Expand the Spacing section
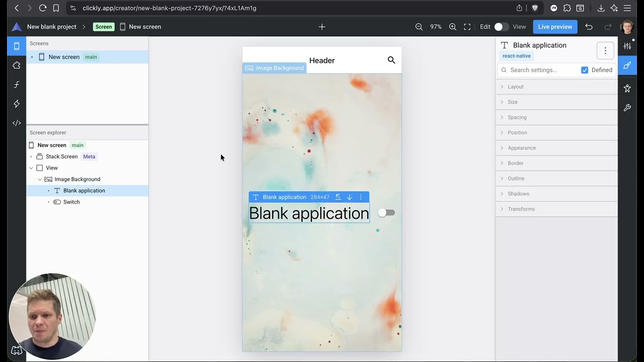The image size is (644, 362). 556,117
